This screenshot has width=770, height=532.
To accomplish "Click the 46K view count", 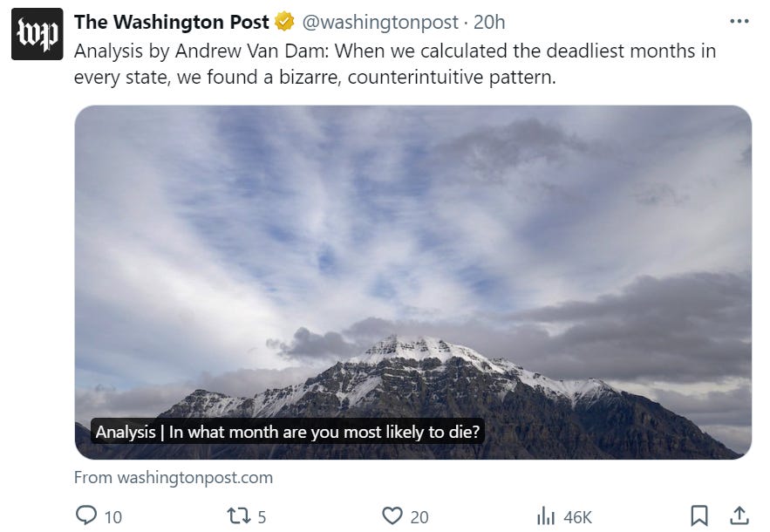I will 578,517.
